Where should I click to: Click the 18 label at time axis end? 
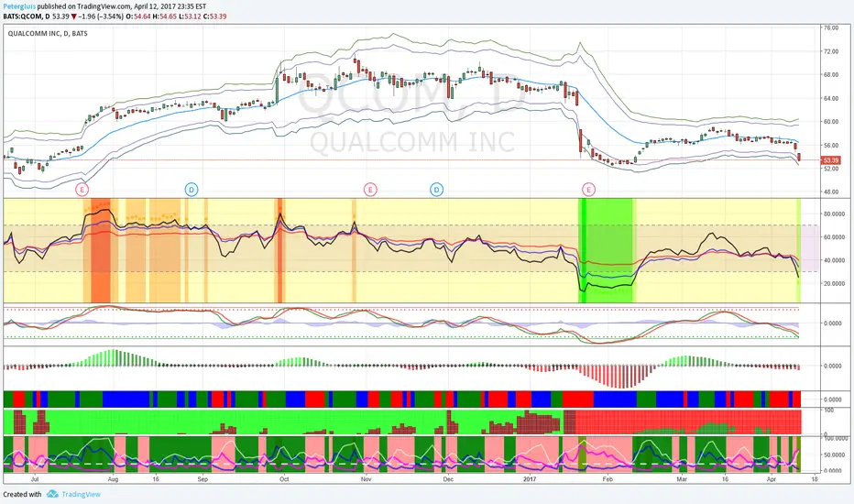(815, 479)
